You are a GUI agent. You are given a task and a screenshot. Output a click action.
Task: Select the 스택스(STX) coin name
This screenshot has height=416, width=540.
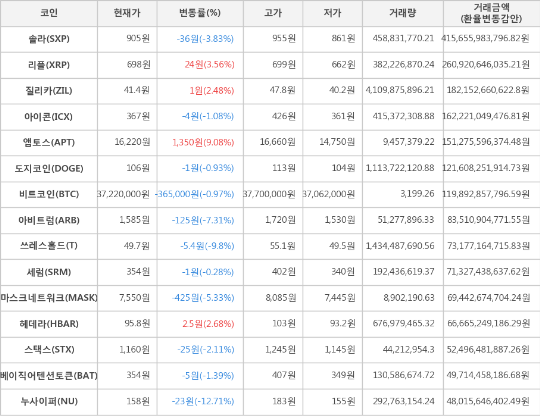tap(49, 350)
